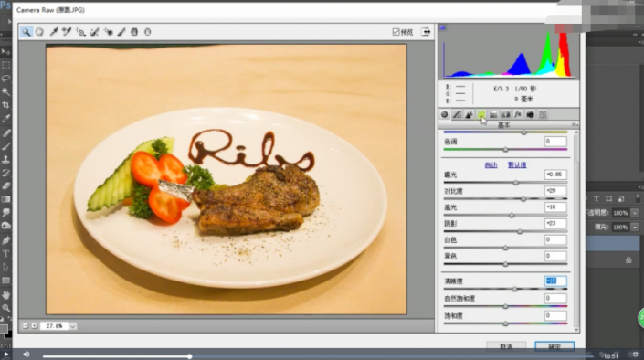Select the Type tool in Photoshop toolbar
This screenshot has height=360, width=644.
click(x=5, y=254)
